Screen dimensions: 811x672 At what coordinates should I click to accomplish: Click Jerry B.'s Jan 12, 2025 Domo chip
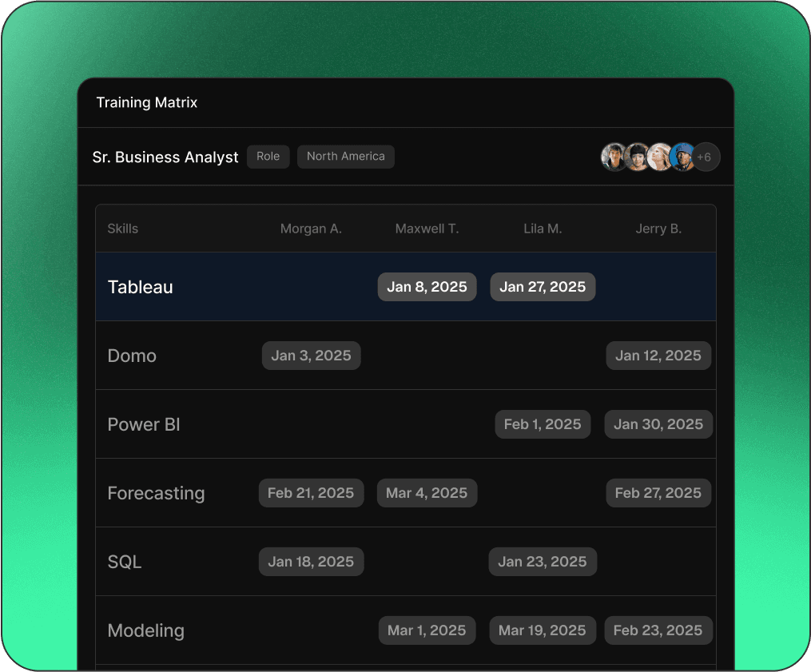[x=658, y=356]
